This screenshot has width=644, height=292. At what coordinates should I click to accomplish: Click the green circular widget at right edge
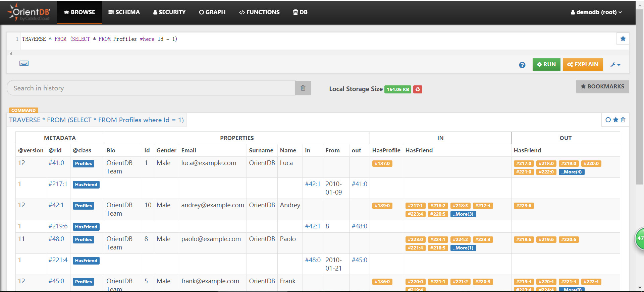pyautogui.click(x=640, y=238)
